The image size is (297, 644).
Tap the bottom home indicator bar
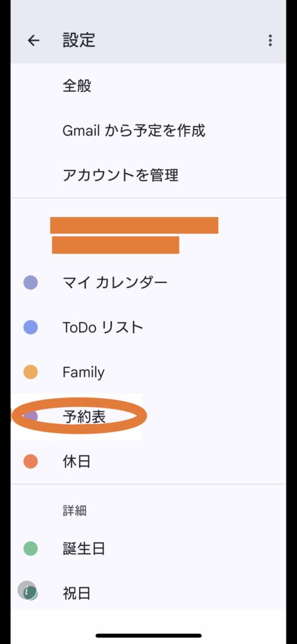tap(148, 635)
